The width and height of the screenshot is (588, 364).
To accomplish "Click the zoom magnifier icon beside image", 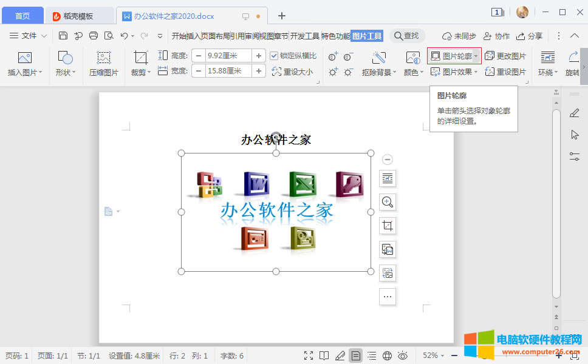I will (388, 202).
